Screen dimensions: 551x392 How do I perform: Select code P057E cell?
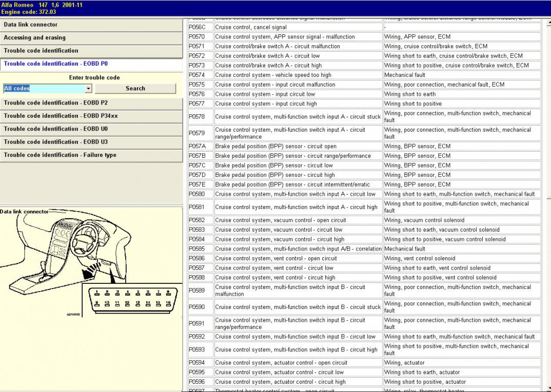coord(201,184)
